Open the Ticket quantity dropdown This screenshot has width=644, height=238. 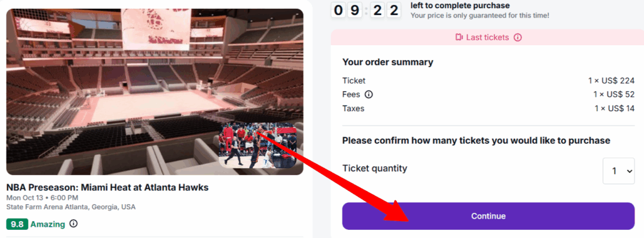pos(619,171)
